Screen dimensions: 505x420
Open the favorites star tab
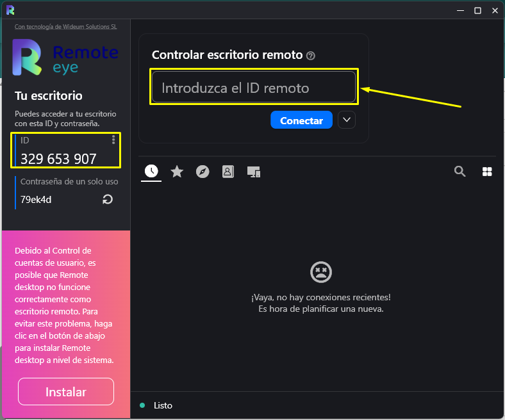177,172
